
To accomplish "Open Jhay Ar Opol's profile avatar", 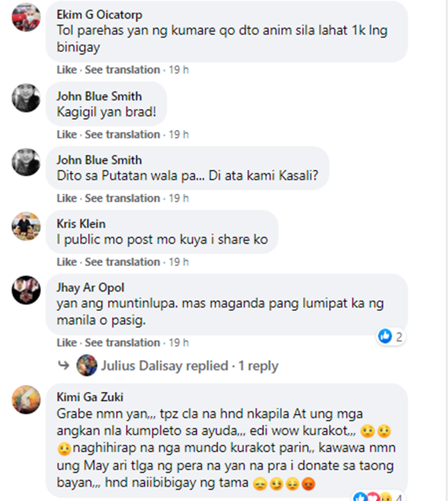I will pyautogui.click(x=26, y=290).
